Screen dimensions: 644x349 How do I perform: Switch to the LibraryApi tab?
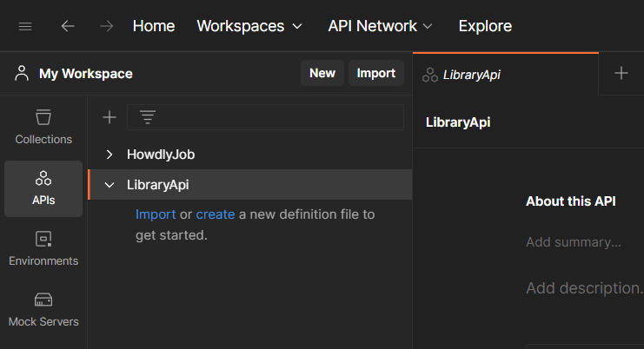click(x=506, y=75)
